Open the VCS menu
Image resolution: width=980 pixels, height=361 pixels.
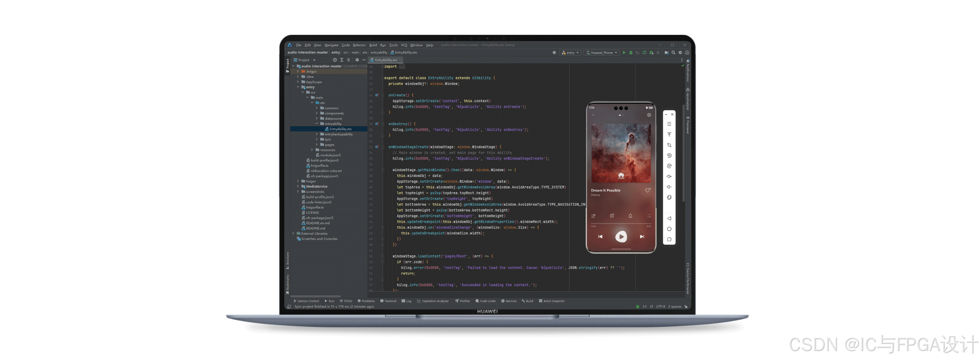click(404, 45)
